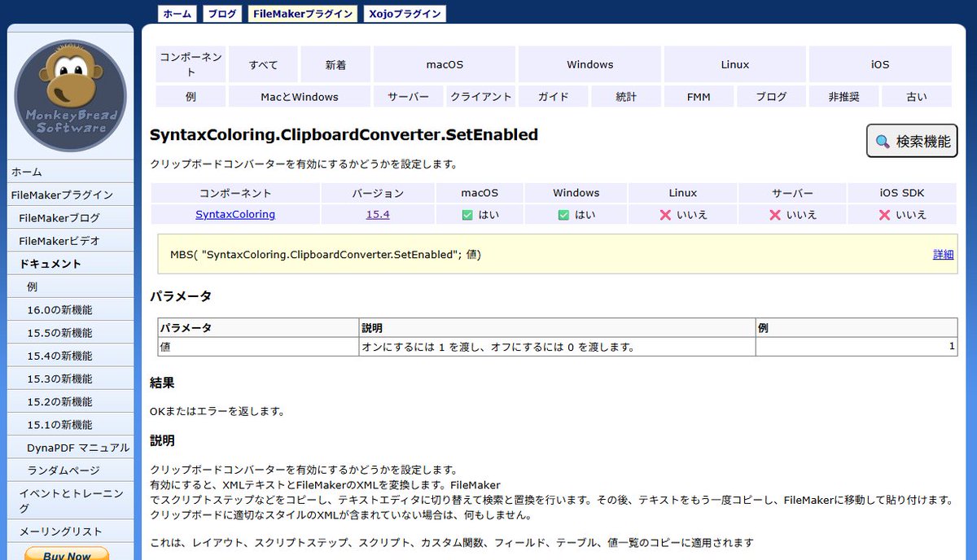Open the ホーム top tab
Image resolution: width=977 pixels, height=560 pixels.
[177, 14]
